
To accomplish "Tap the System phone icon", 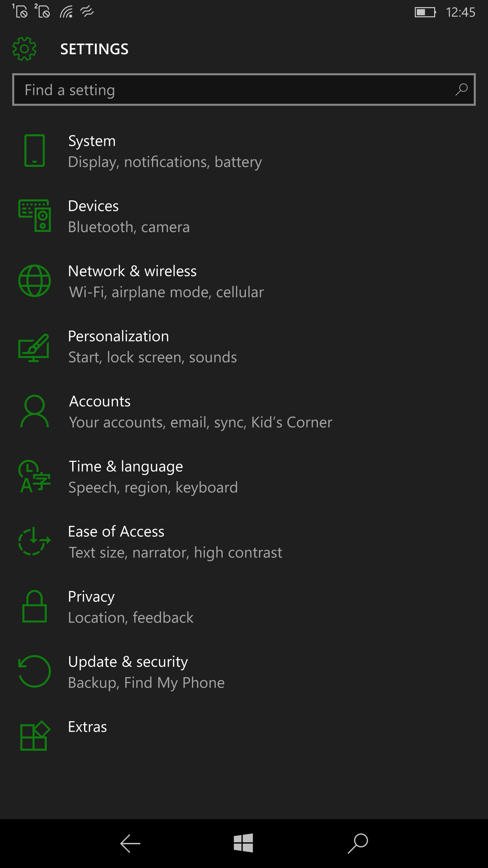I will tap(35, 151).
